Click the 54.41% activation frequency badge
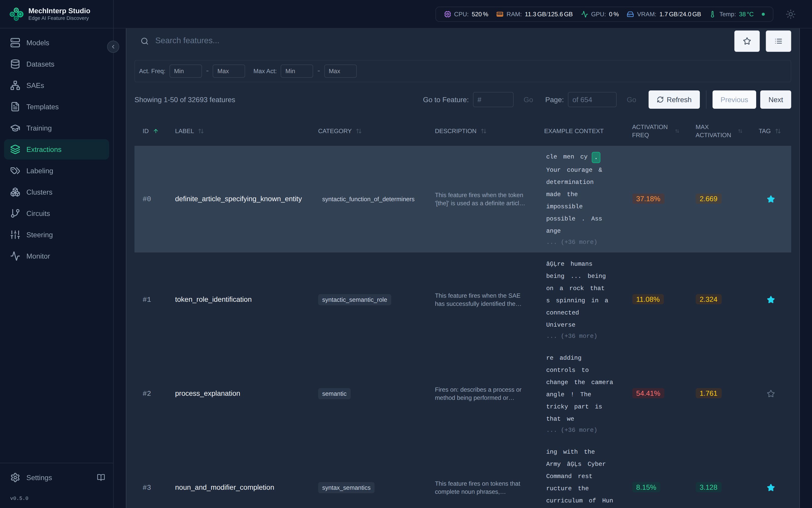 [x=648, y=393]
